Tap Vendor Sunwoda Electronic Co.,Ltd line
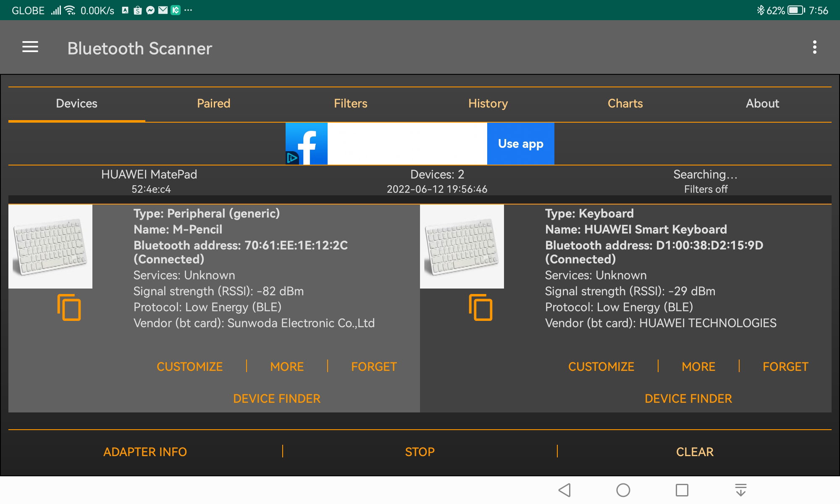 [x=254, y=323]
